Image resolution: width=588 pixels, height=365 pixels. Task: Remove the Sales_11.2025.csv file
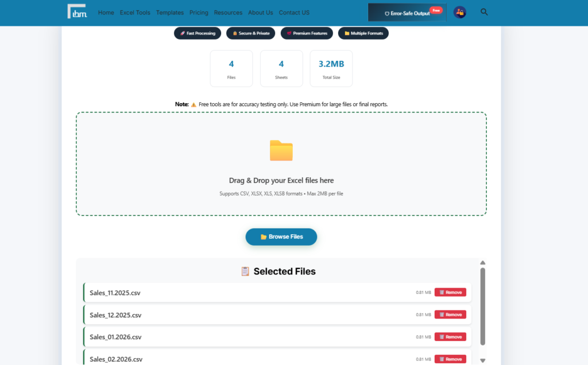450,292
